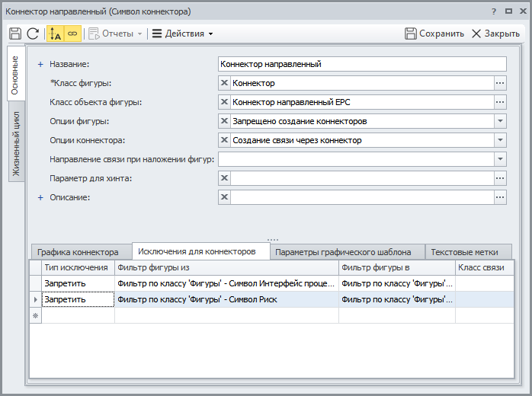Click the save diskette icon in toolbar
532x396 pixels.
[x=15, y=34]
